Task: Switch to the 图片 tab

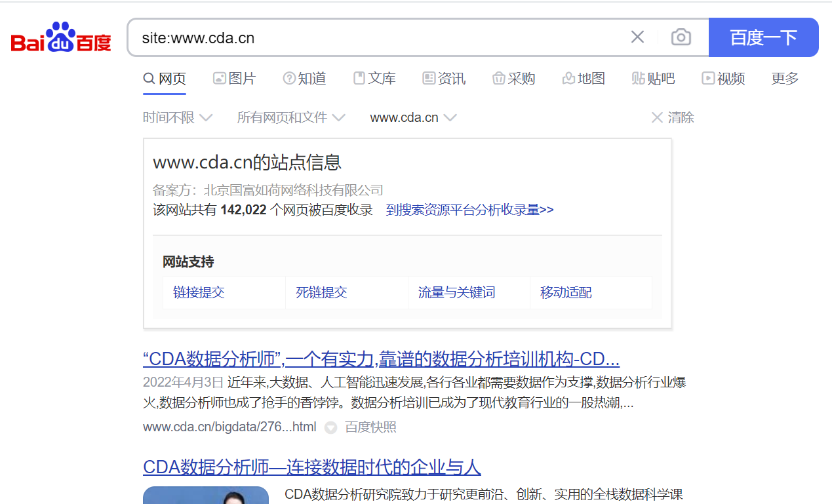Action: (234, 79)
